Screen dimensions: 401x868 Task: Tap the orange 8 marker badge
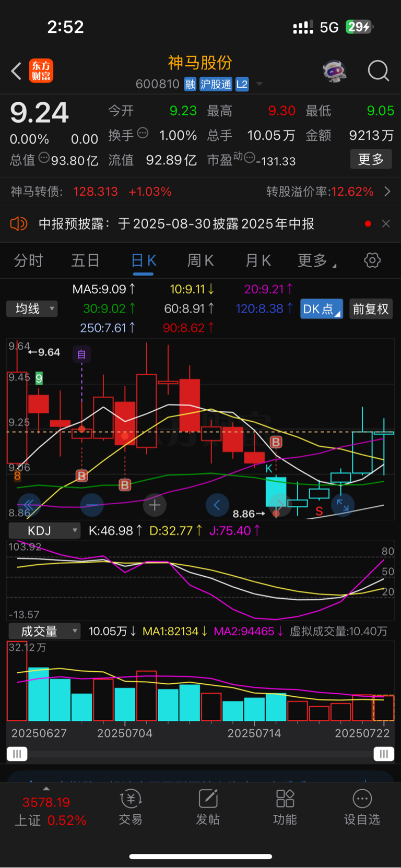[x=17, y=475]
